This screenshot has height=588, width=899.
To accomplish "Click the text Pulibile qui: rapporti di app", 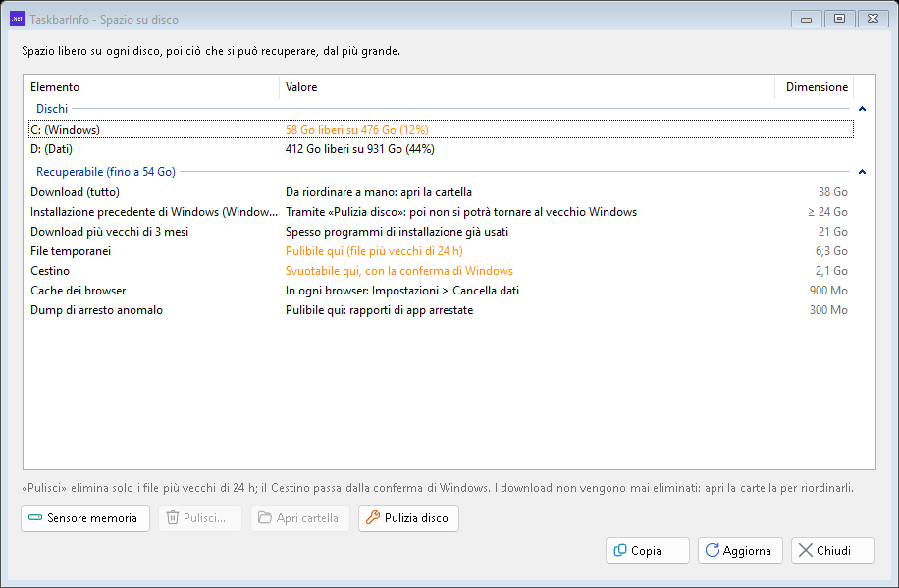I will click(x=379, y=310).
